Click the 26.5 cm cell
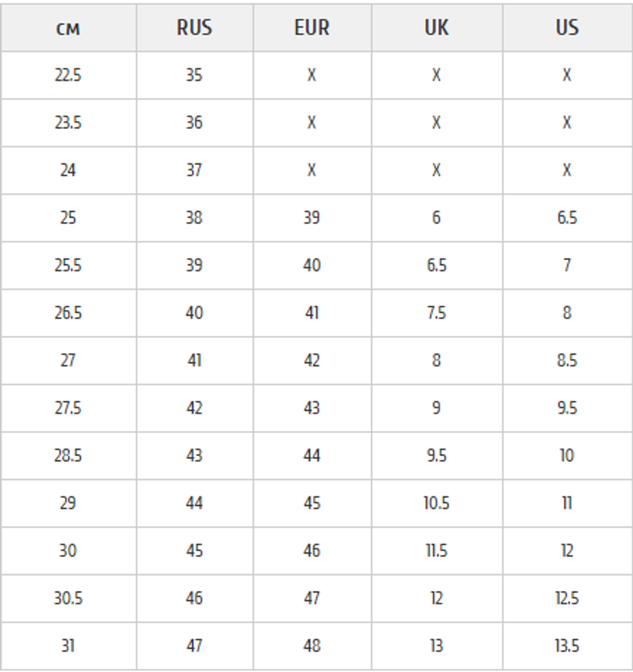Viewport: 633px width, 672px height. (68, 313)
